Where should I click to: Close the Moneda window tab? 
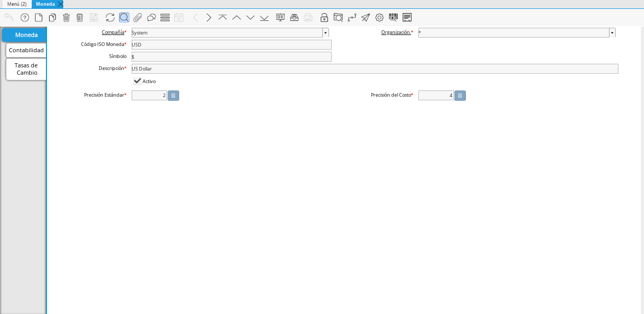point(60,4)
